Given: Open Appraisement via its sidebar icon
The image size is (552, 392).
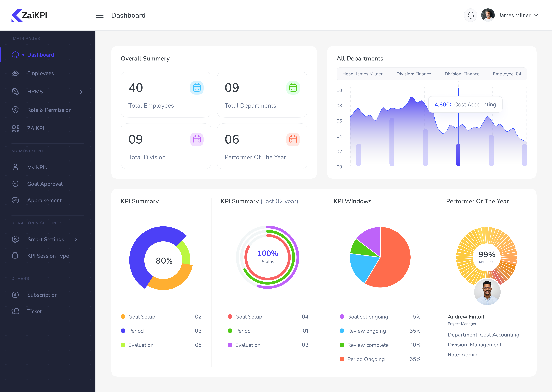Looking at the screenshot, I should click(15, 200).
